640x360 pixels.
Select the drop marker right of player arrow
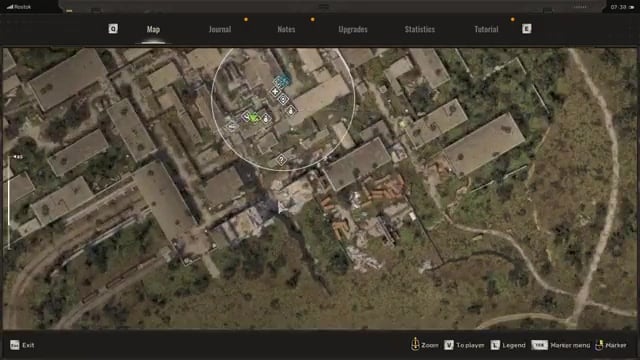pos(266,119)
